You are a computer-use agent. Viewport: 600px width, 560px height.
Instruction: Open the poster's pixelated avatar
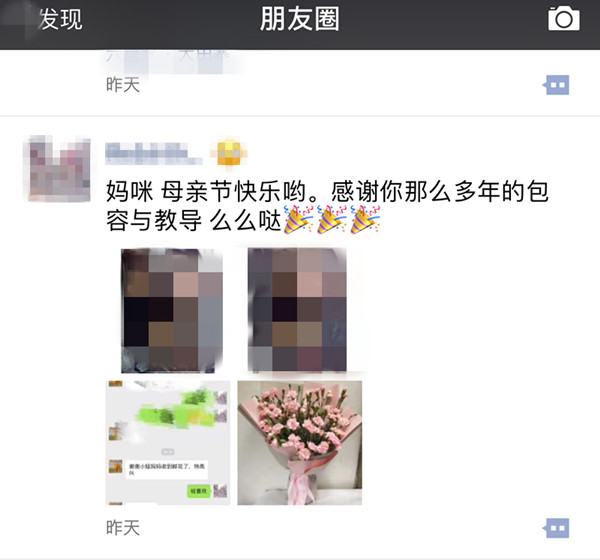tap(59, 168)
